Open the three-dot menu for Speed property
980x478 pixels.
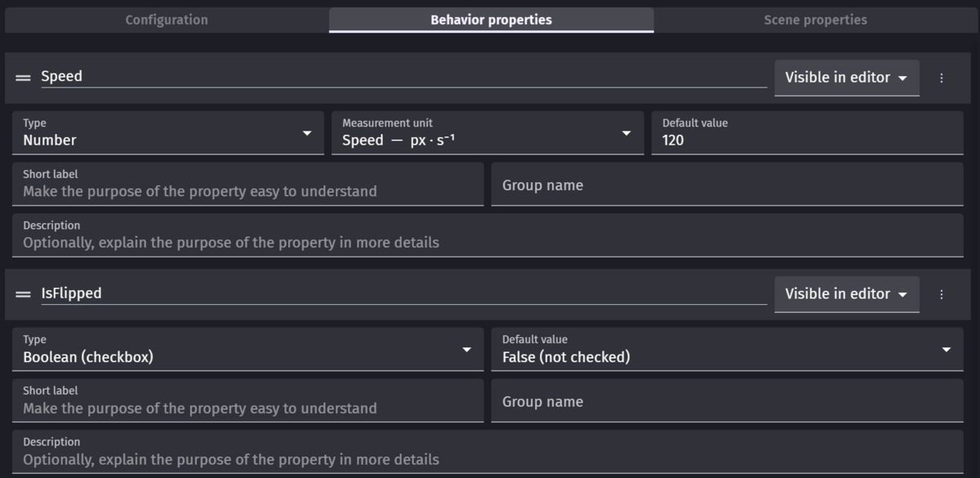tap(942, 78)
